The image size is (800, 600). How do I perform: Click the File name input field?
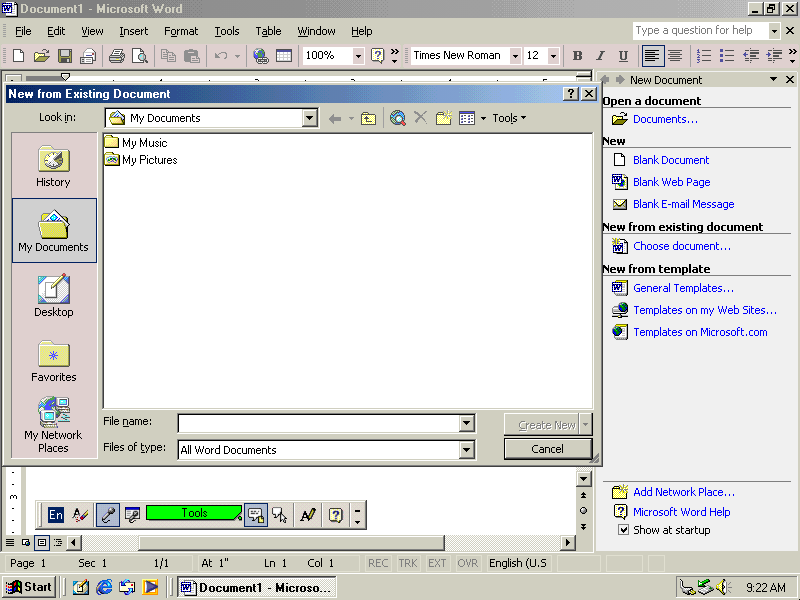point(319,423)
